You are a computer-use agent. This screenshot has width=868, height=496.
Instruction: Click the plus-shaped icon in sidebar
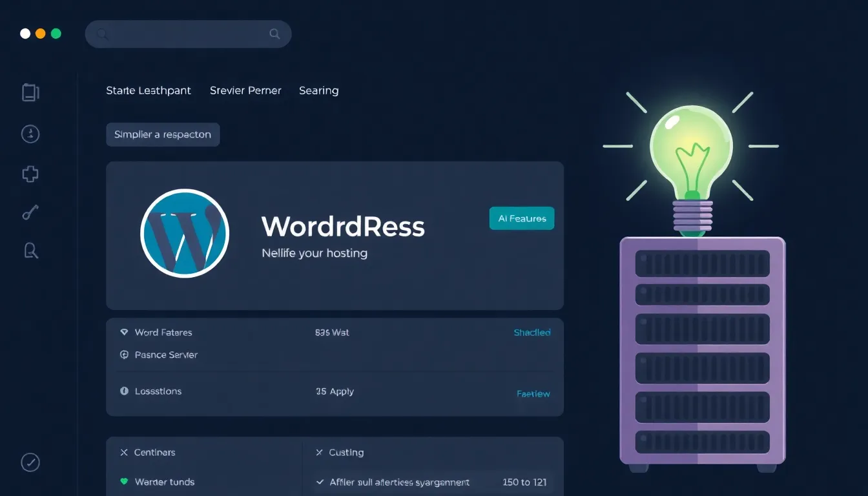(30, 174)
